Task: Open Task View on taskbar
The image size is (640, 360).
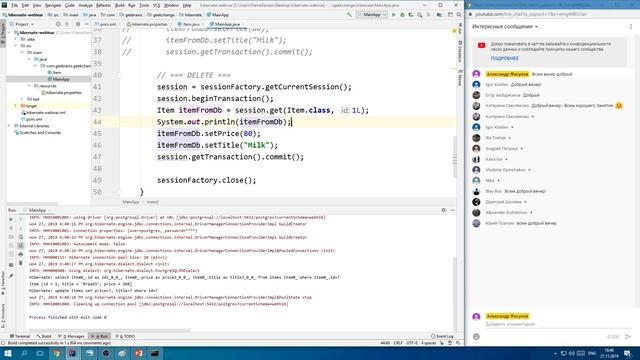Action: [40, 353]
